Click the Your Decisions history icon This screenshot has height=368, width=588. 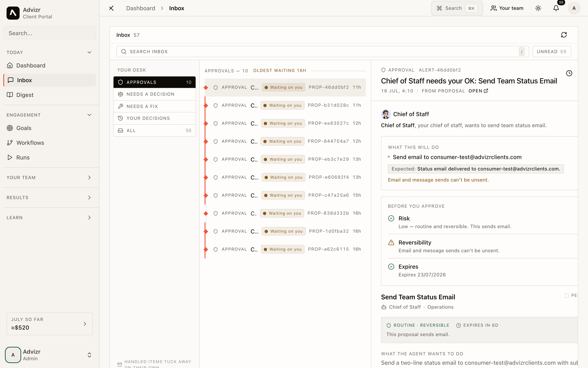click(x=120, y=118)
